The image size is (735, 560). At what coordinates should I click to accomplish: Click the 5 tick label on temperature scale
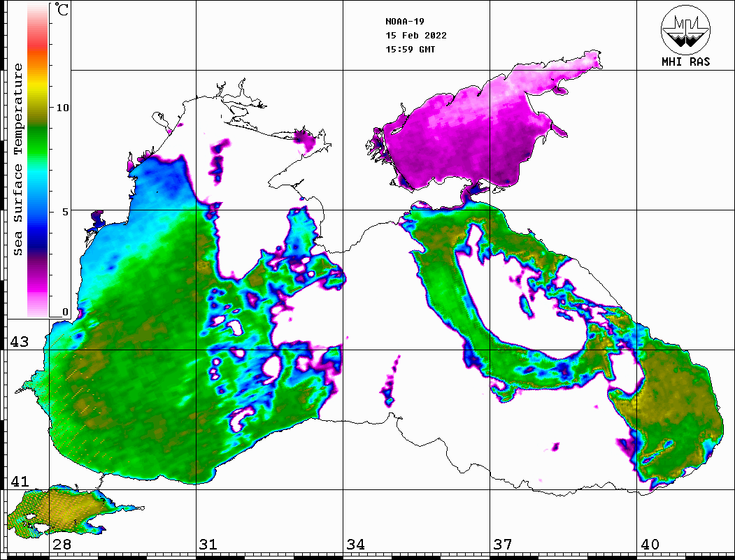[x=65, y=212]
